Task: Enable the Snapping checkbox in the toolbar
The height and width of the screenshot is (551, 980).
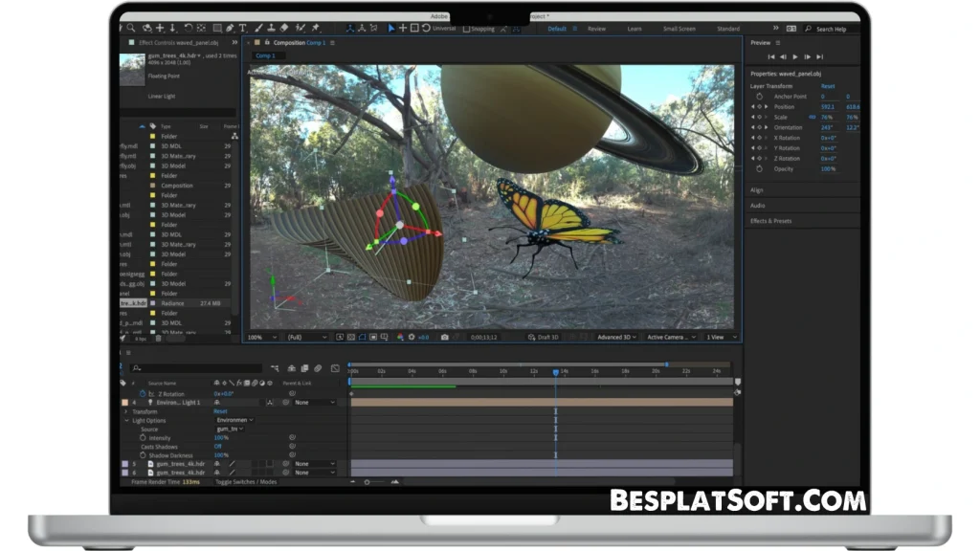Action: click(x=467, y=29)
